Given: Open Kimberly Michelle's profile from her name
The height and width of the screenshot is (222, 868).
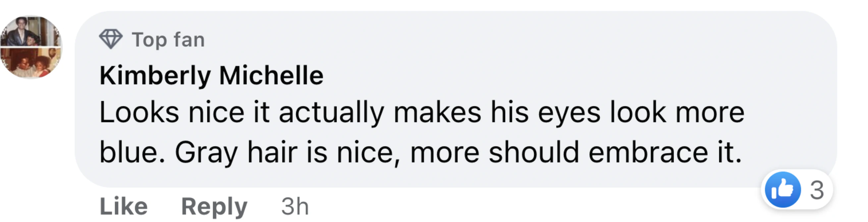Looking at the screenshot, I should pyautogui.click(x=211, y=76).
